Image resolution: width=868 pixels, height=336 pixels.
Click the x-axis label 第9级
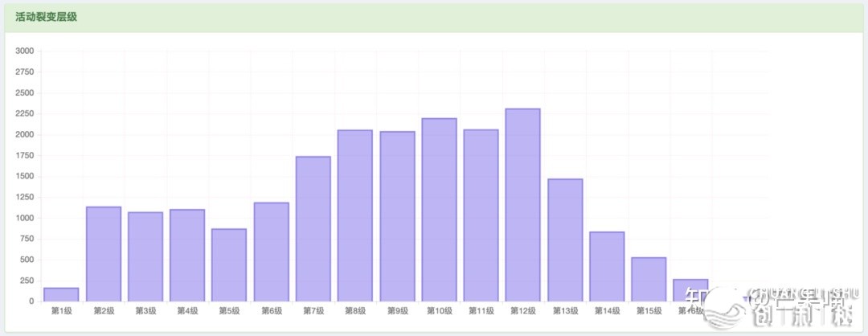398,311
